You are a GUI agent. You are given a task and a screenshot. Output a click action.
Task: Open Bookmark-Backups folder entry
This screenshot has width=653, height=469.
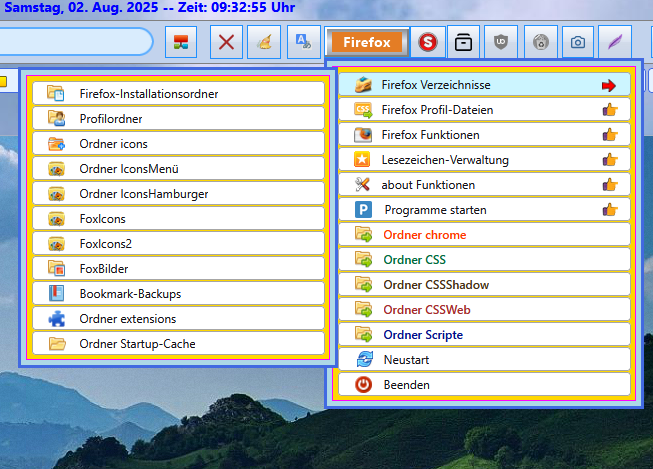coord(178,294)
